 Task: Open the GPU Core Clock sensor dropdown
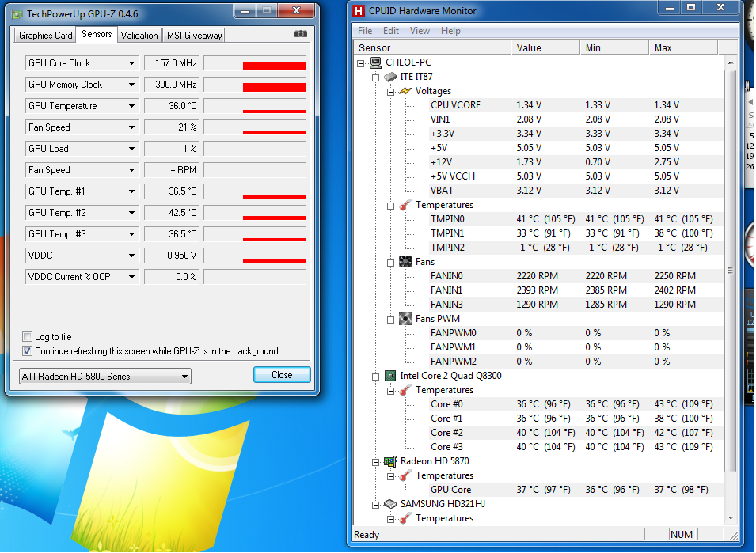(x=131, y=63)
